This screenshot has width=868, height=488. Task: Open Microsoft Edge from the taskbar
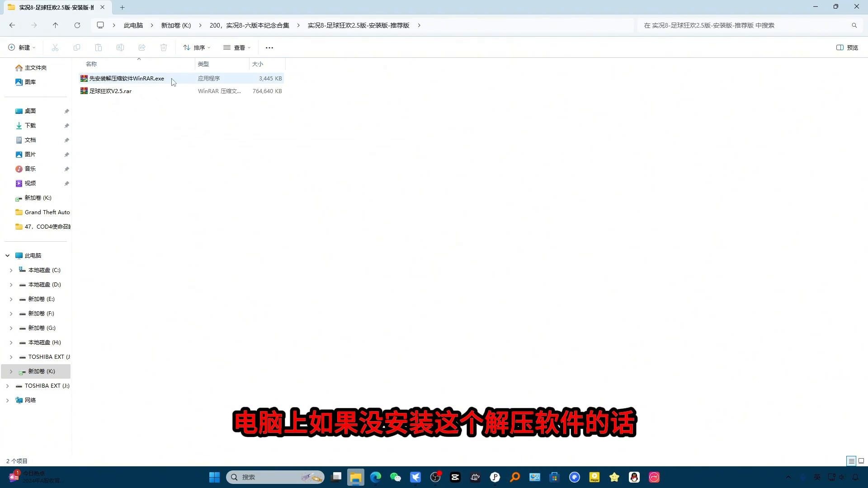click(376, 477)
